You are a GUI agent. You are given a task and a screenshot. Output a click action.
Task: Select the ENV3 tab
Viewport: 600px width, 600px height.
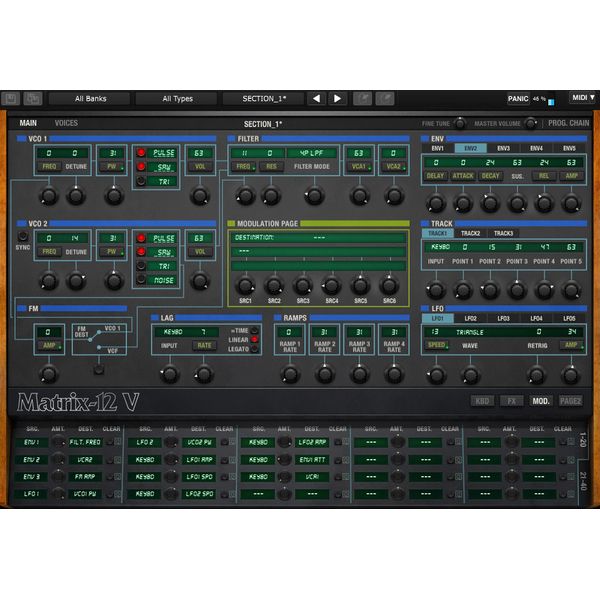point(503,148)
